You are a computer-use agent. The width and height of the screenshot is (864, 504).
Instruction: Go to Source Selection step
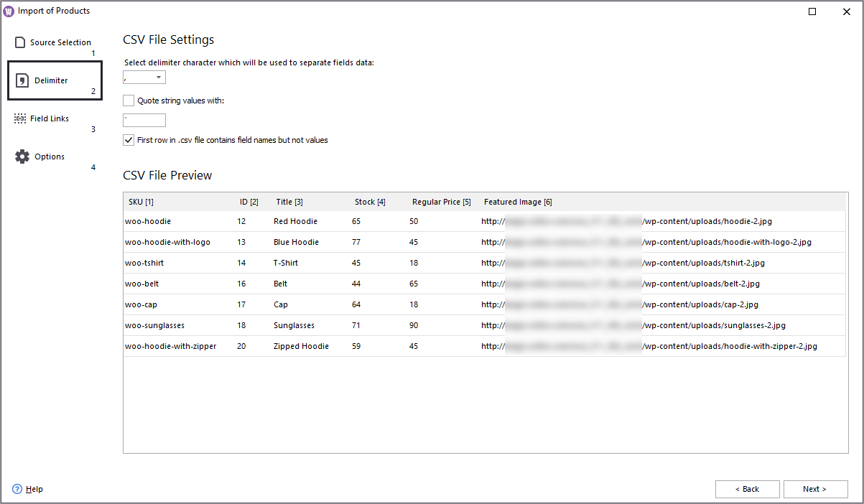pyautogui.click(x=60, y=42)
